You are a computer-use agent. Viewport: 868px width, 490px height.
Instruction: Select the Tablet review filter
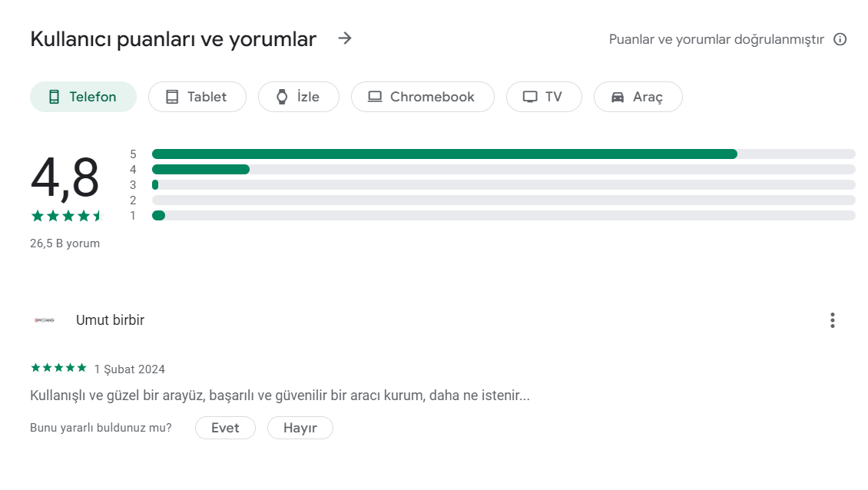197,96
